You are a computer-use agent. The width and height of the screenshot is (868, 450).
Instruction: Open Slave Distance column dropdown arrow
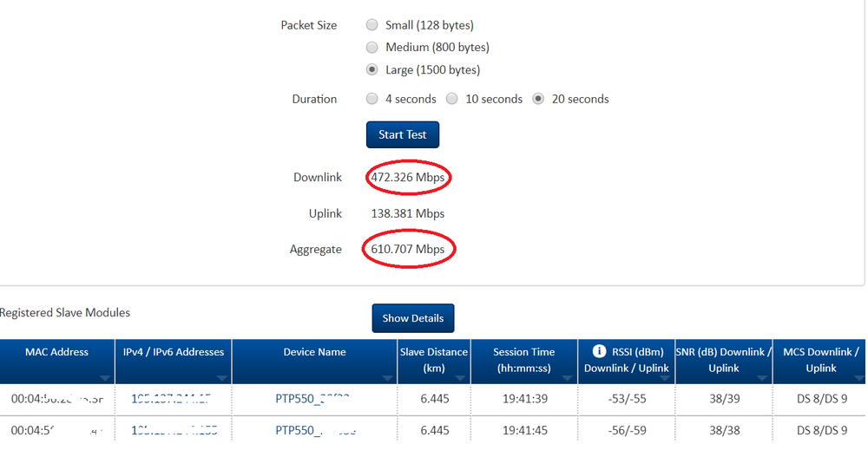[461, 378]
